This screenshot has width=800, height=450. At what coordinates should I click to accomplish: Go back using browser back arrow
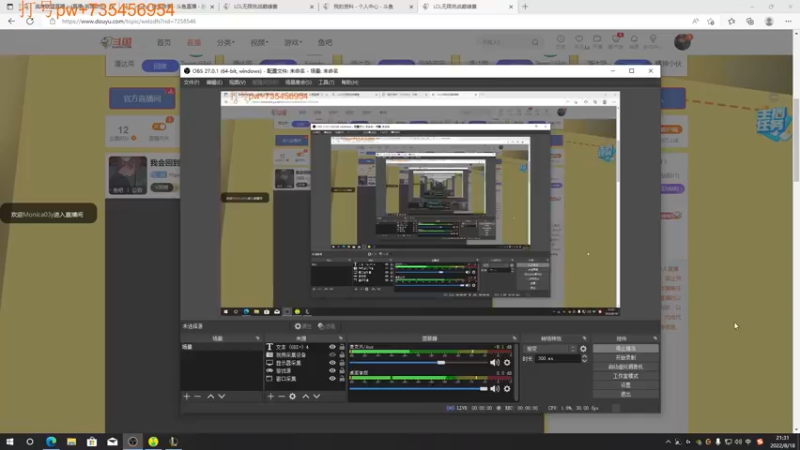click(x=11, y=21)
